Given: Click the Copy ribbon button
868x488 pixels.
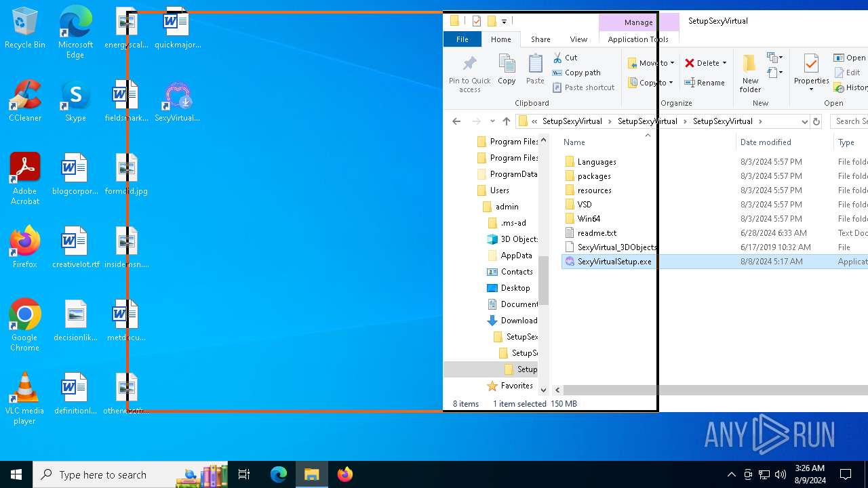Looking at the screenshot, I should (x=507, y=69).
